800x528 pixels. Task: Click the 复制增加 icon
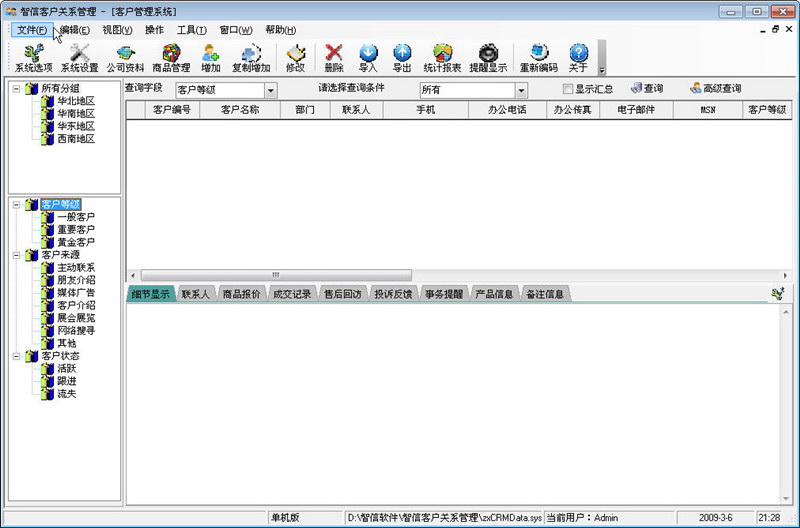pyautogui.click(x=251, y=58)
